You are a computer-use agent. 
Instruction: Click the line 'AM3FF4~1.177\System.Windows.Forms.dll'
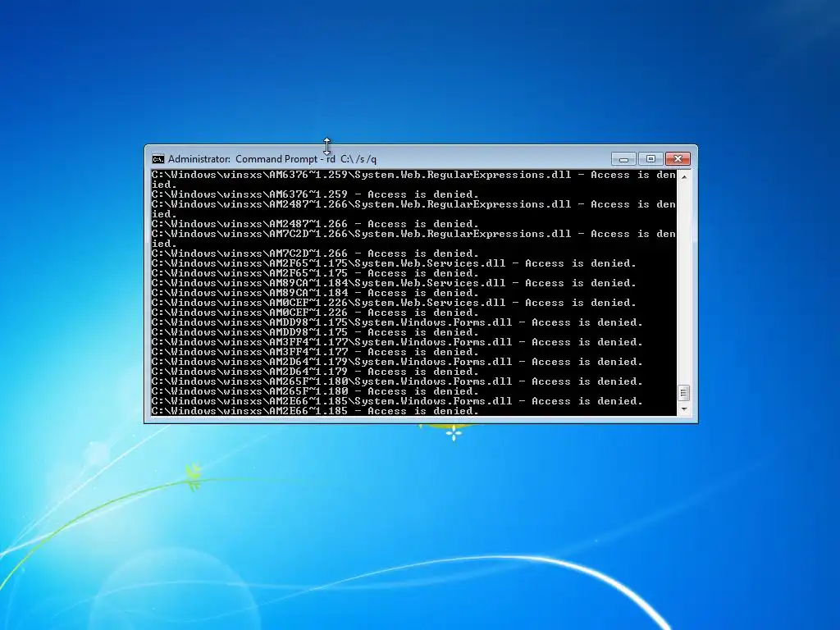click(x=397, y=342)
